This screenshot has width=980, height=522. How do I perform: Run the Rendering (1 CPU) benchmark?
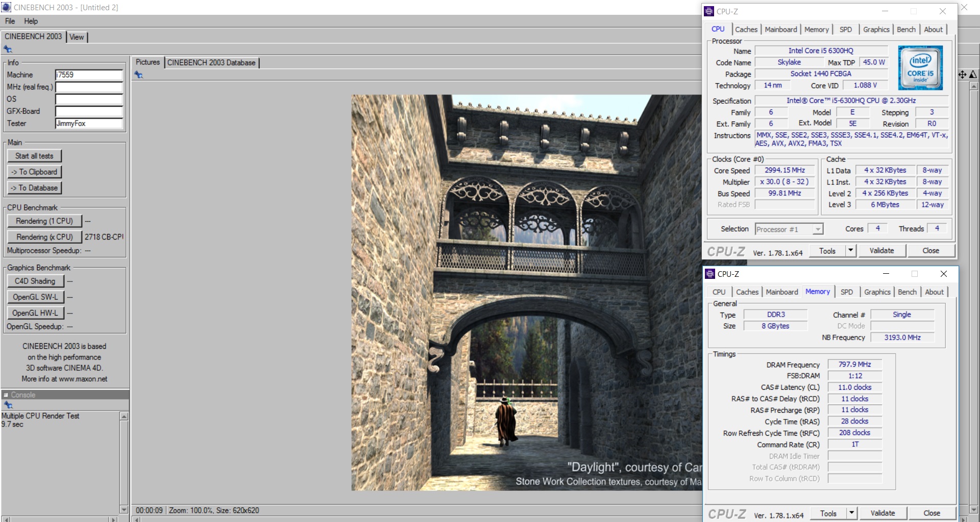[44, 221]
